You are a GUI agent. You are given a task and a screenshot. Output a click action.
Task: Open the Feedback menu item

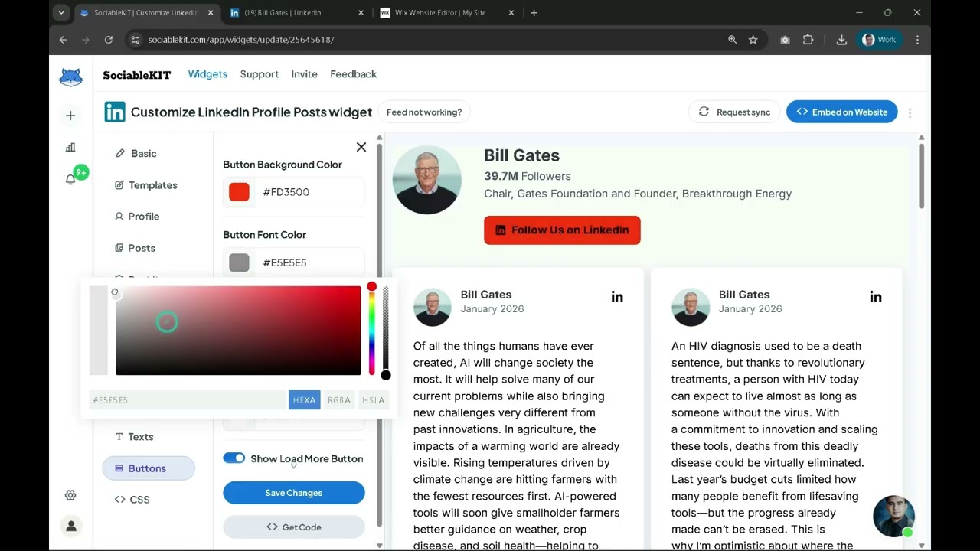353,74
